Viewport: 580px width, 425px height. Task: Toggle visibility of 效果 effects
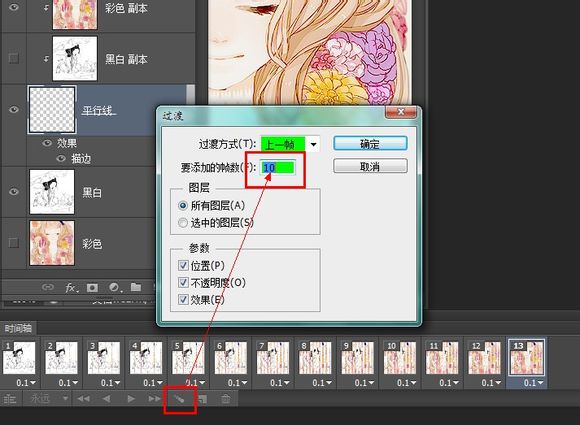tap(47, 143)
